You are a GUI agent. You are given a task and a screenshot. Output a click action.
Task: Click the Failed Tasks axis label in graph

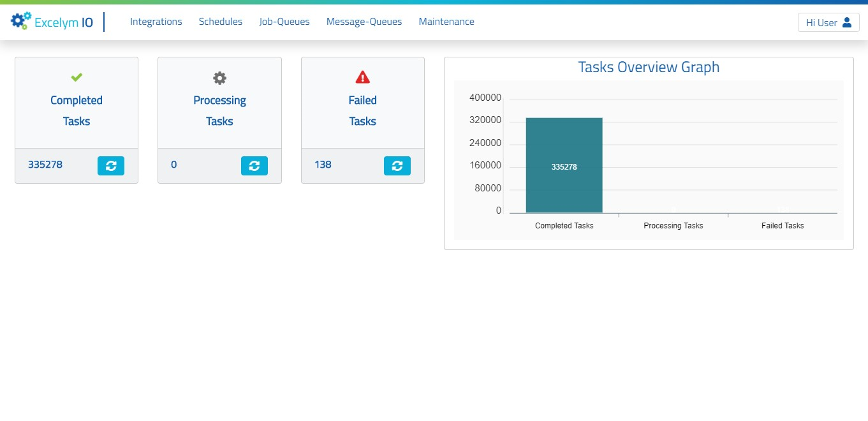pos(783,226)
